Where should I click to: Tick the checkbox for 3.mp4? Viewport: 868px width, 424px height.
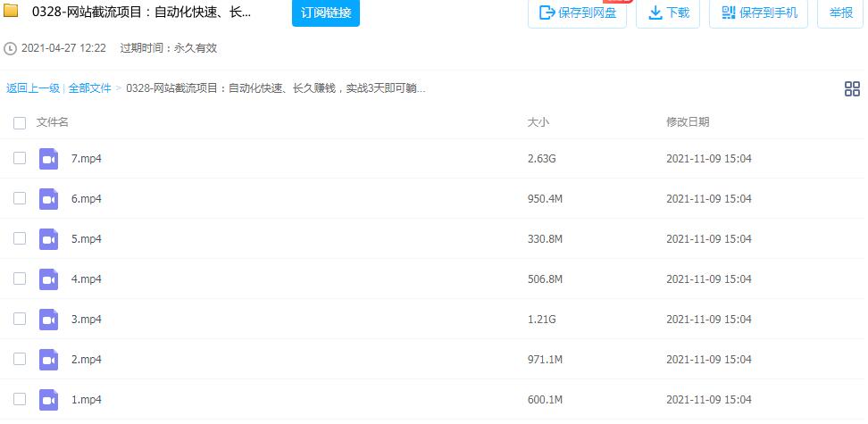20,319
